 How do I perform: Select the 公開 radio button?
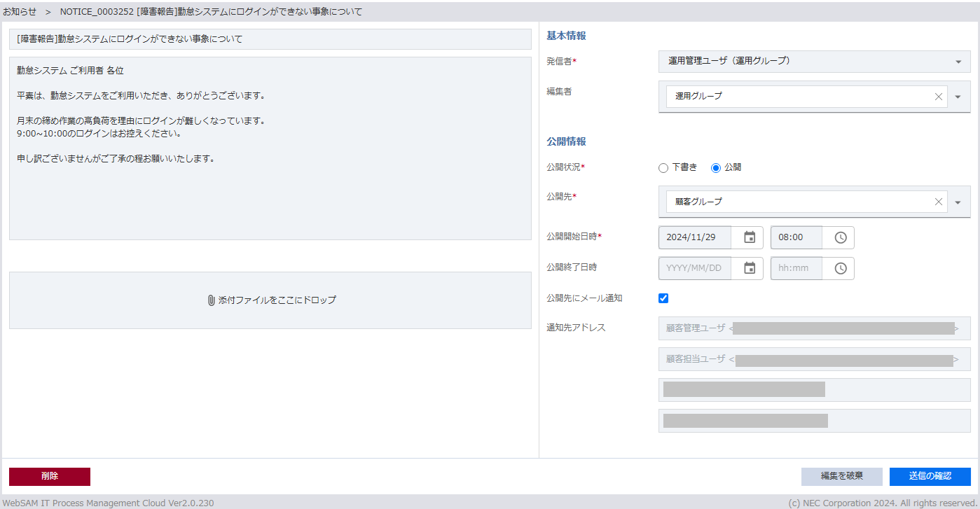click(715, 168)
